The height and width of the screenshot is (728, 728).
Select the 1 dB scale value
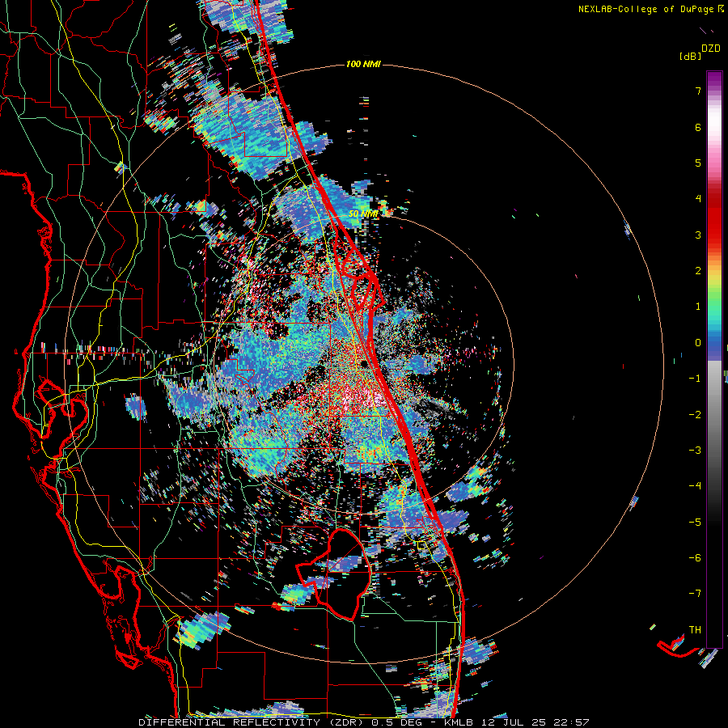tap(698, 307)
